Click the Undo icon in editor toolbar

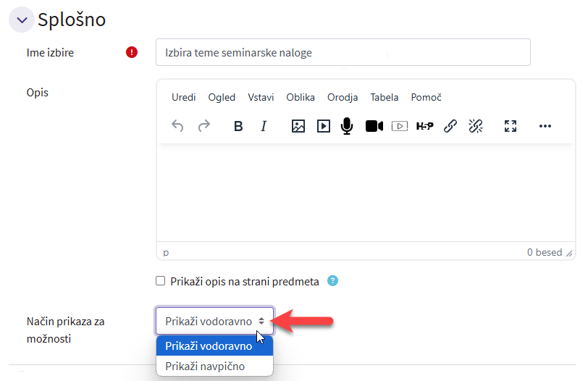tap(177, 126)
